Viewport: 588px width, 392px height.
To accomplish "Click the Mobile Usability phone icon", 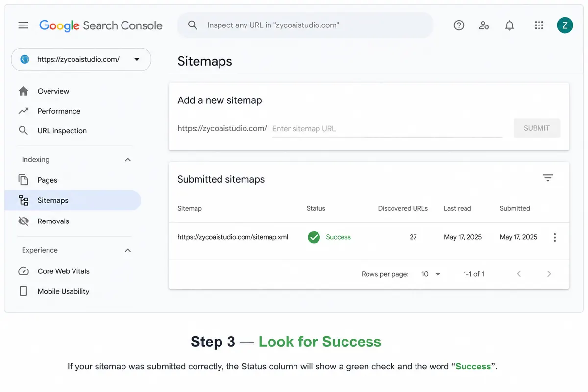I will click(23, 291).
